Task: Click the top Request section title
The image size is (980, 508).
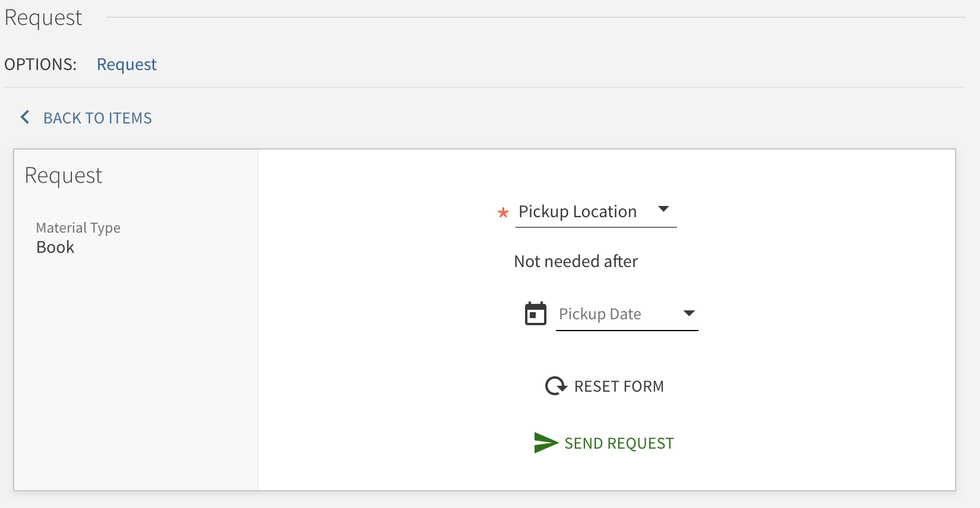Action: 43,18
